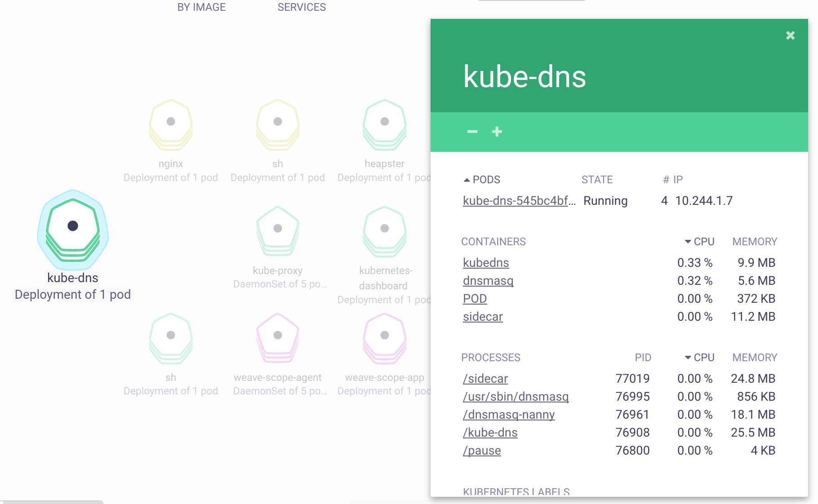
Task: Click the highlighted kube-dns node icon
Action: click(73, 229)
